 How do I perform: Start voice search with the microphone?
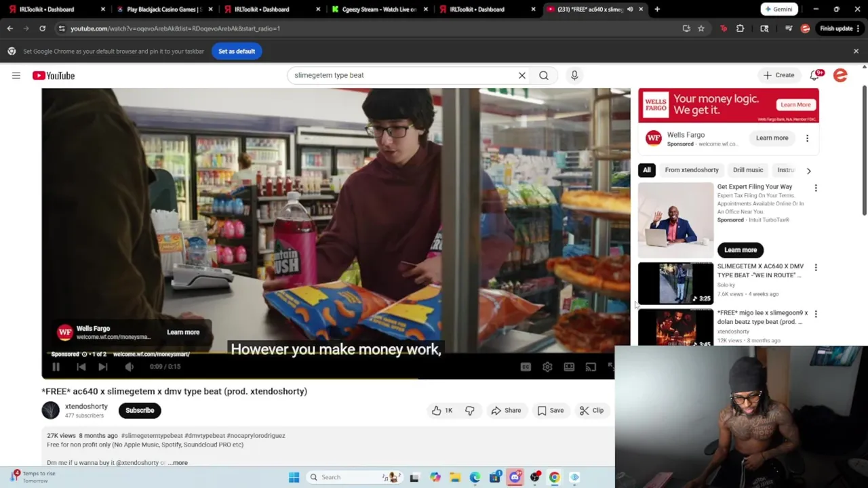click(x=574, y=75)
